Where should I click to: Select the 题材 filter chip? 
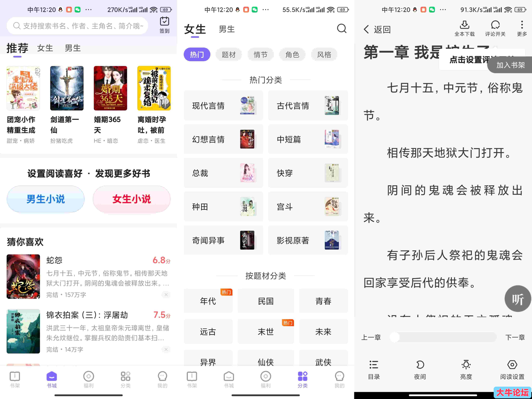(x=228, y=55)
